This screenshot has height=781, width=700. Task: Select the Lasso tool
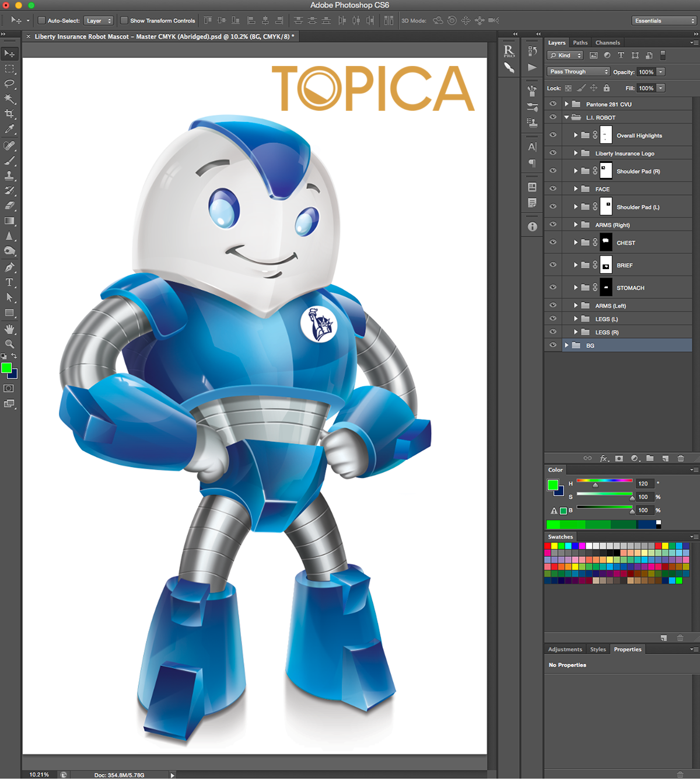tap(9, 83)
